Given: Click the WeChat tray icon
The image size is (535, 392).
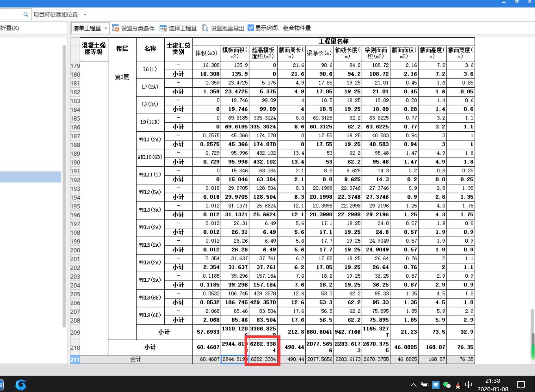Looking at the screenshot, I should (447, 385).
